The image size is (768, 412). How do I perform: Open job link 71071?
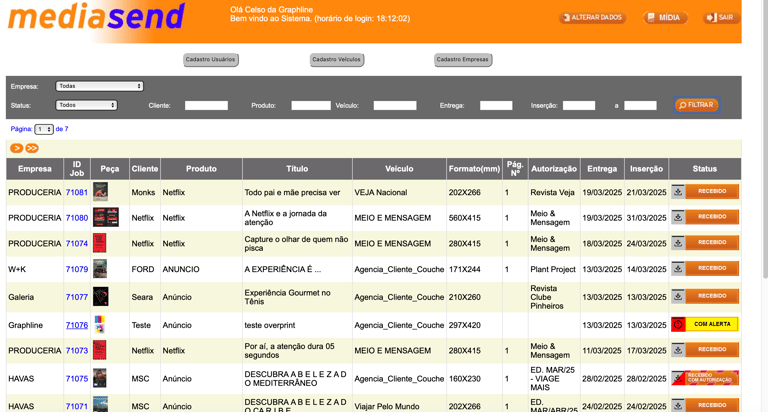click(77, 406)
